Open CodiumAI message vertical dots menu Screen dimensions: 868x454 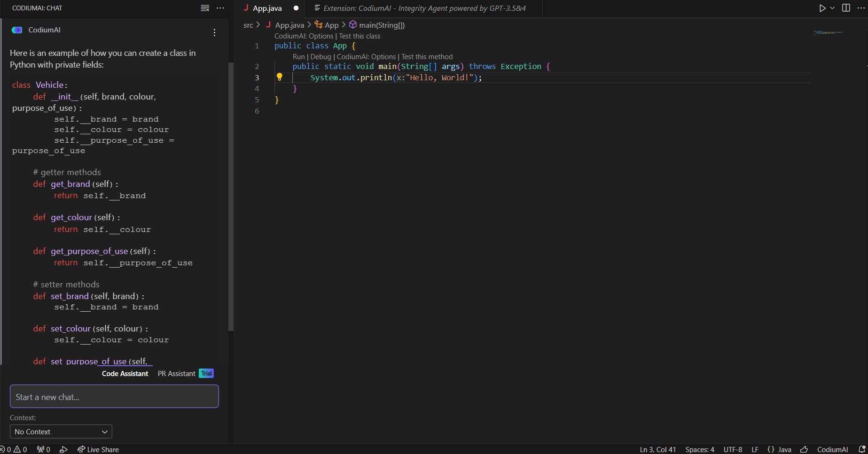pyautogui.click(x=214, y=32)
